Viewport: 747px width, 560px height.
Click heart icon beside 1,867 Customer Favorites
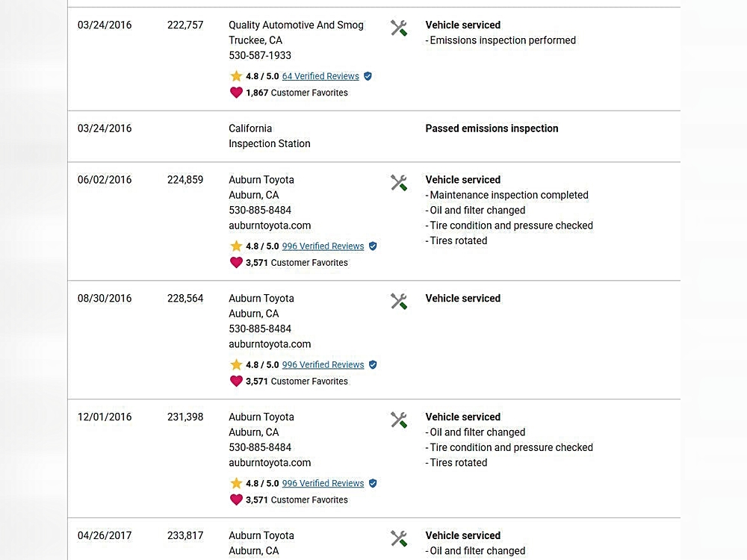[236, 93]
